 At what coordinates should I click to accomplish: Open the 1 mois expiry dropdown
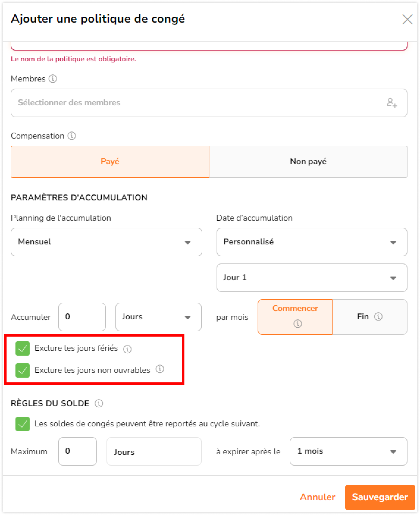coord(348,451)
